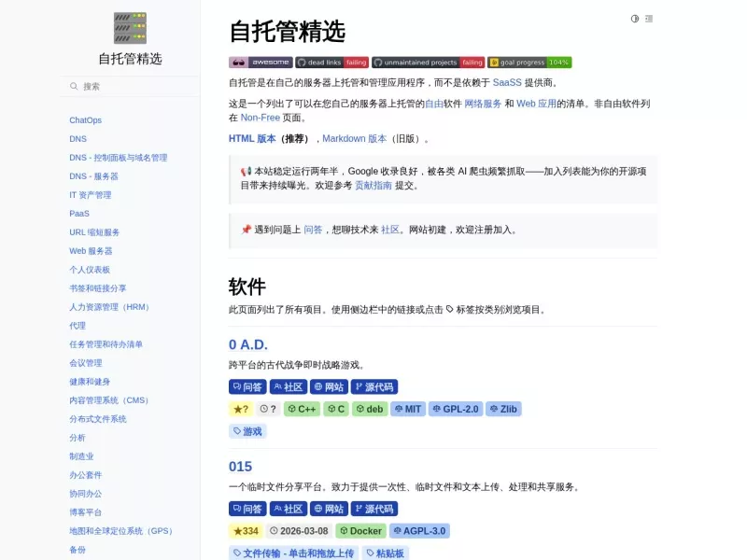Click the Docker platform tag
Viewport: 747px width, 560px height.
pyautogui.click(x=360, y=531)
